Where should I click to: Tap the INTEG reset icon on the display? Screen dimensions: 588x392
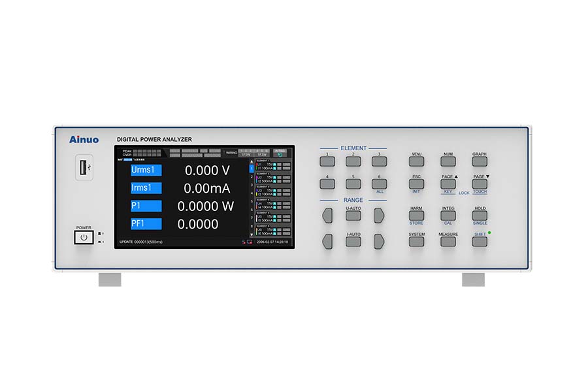pos(280,155)
